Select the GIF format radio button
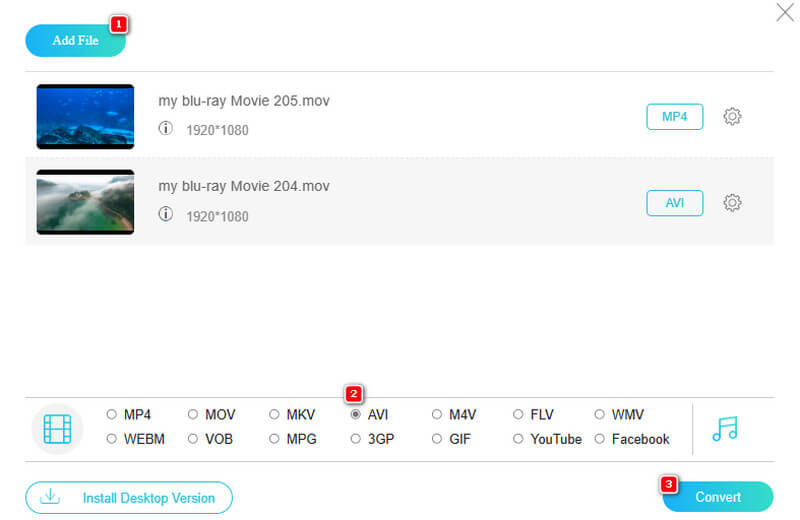The height and width of the screenshot is (520, 800). pyautogui.click(x=437, y=439)
